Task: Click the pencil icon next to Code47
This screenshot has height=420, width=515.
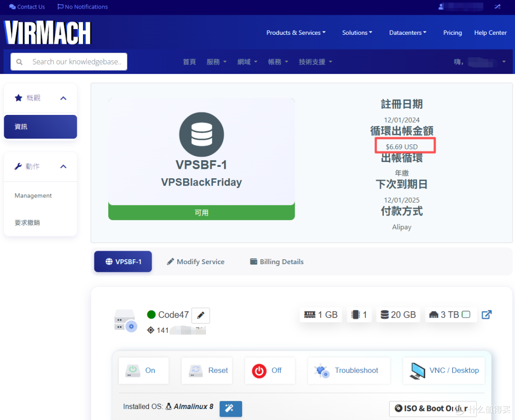Action: pos(201,315)
